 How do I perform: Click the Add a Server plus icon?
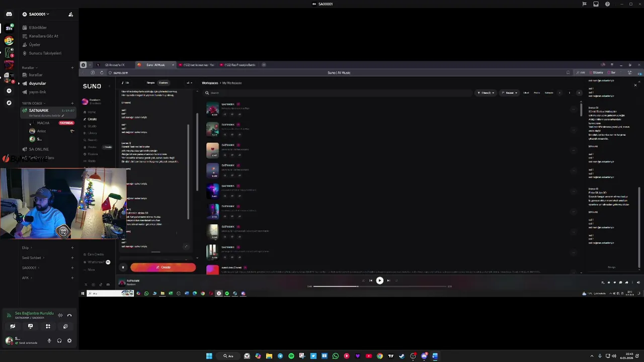(x=9, y=91)
